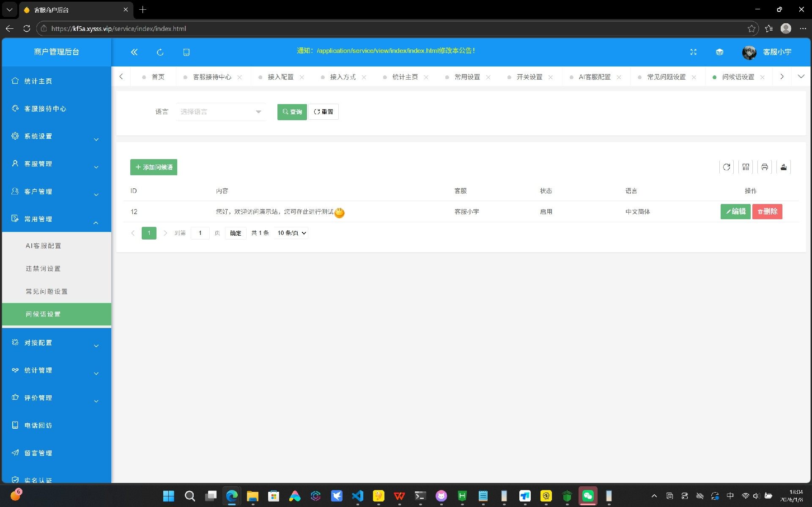Open AI客服配置 in the sidebar submenu
This screenshot has height=507, width=812.
44,246
